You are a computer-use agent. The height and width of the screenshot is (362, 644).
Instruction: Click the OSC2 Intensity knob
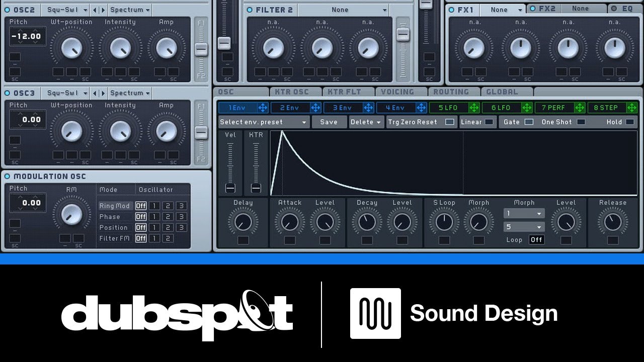click(x=120, y=48)
